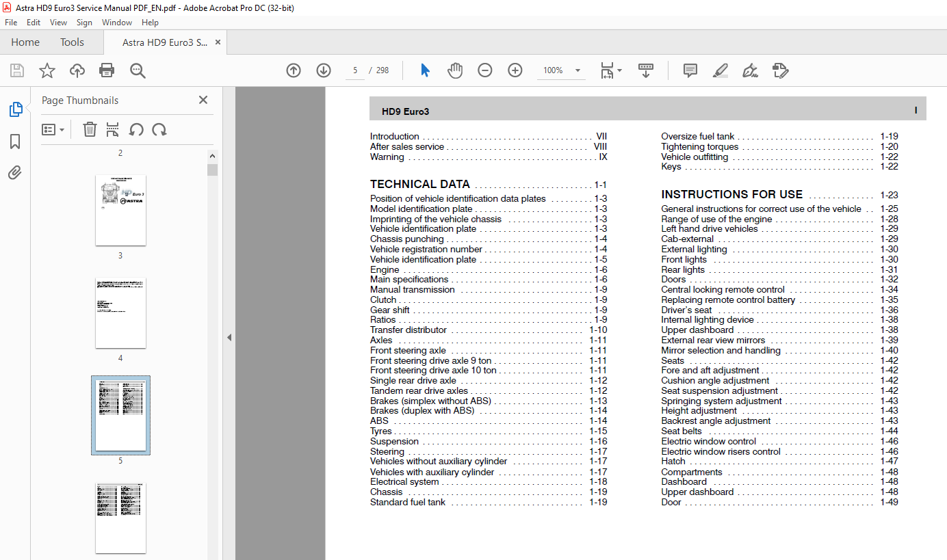
Task: Open the View menu
Action: (x=59, y=23)
